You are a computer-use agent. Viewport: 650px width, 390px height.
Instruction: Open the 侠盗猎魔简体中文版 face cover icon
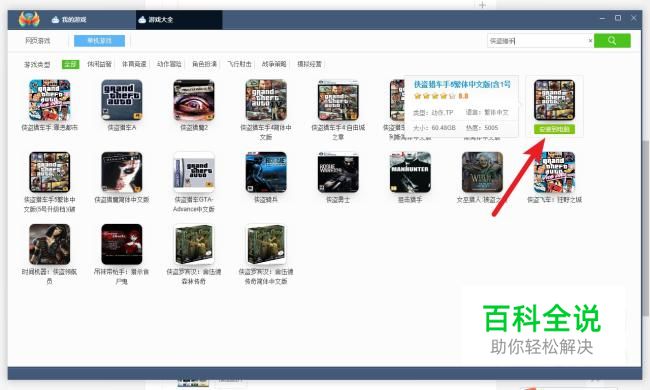122,172
